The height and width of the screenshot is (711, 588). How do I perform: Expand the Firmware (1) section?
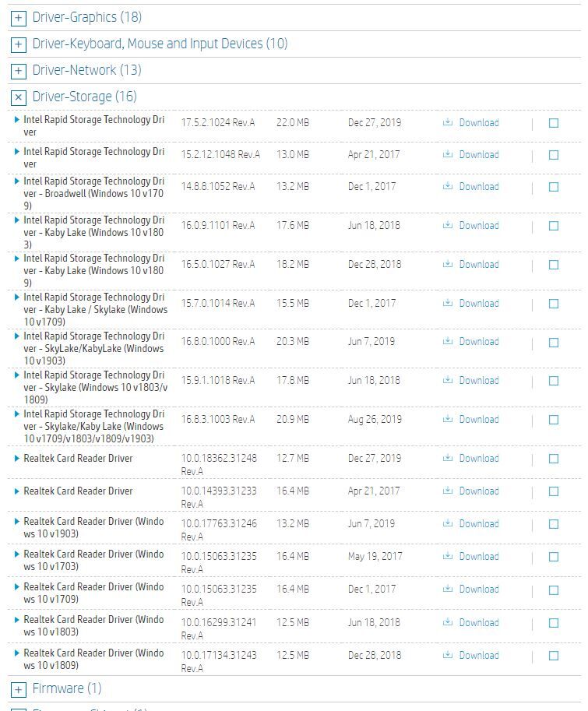tap(18, 690)
